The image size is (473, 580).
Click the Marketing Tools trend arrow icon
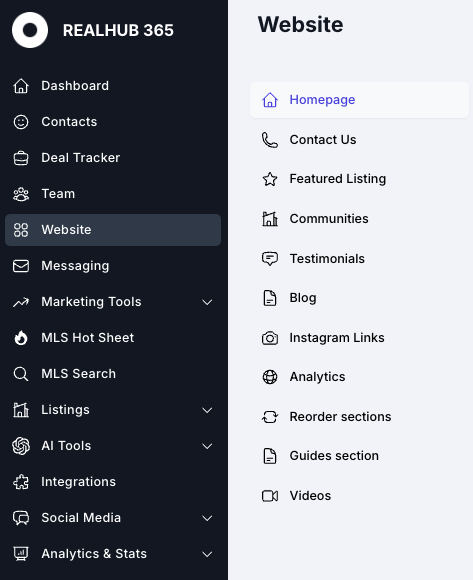click(21, 302)
